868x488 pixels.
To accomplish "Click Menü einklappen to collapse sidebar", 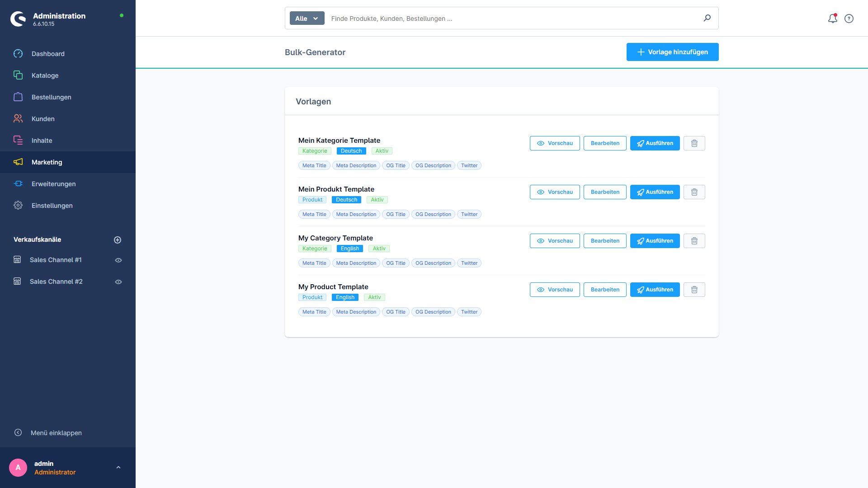I will point(56,432).
